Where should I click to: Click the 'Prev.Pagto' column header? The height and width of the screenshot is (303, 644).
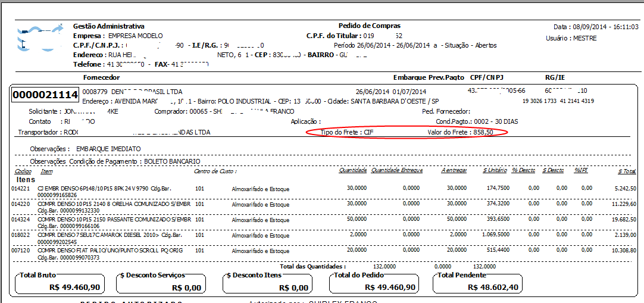[x=446, y=77]
